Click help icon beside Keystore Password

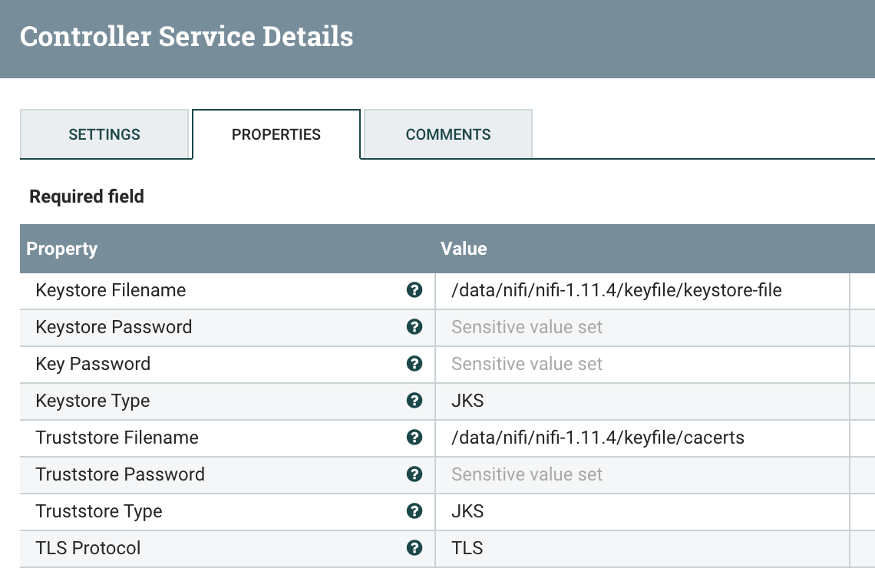point(414,327)
